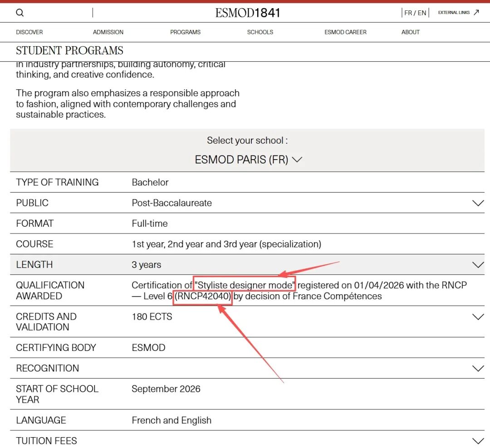The width and height of the screenshot is (490, 448).
Task: Switch language to EN
Action: (422, 13)
